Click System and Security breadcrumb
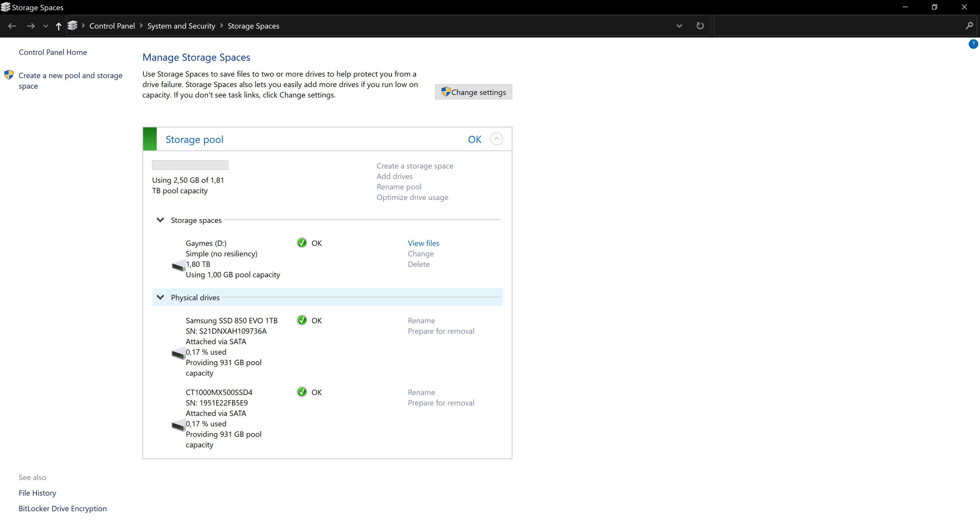Image resolution: width=980 pixels, height=526 pixels. [x=181, y=26]
